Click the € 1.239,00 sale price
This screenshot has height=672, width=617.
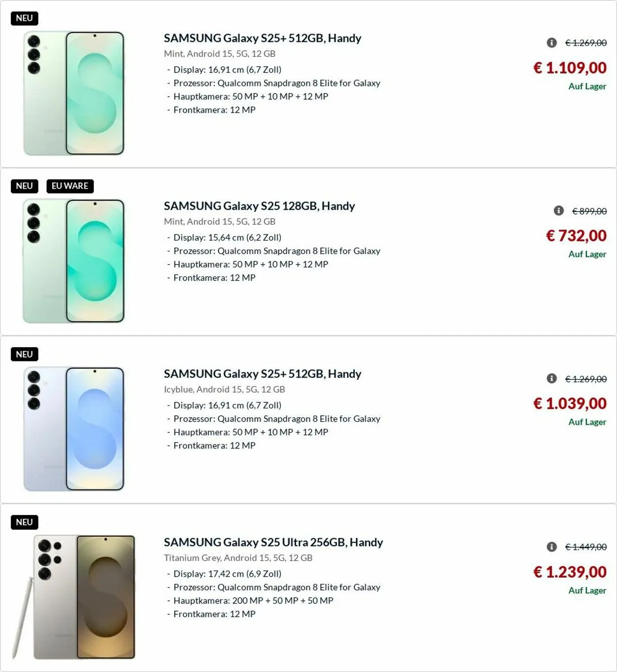click(570, 572)
